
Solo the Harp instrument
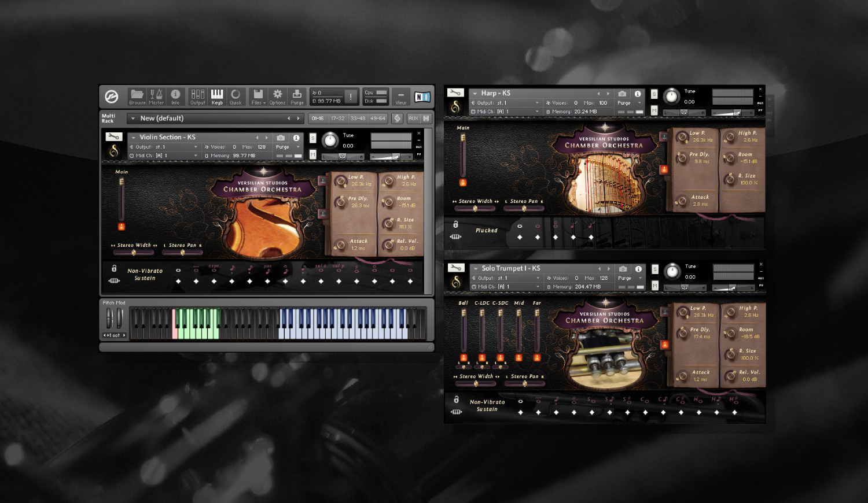tap(654, 94)
